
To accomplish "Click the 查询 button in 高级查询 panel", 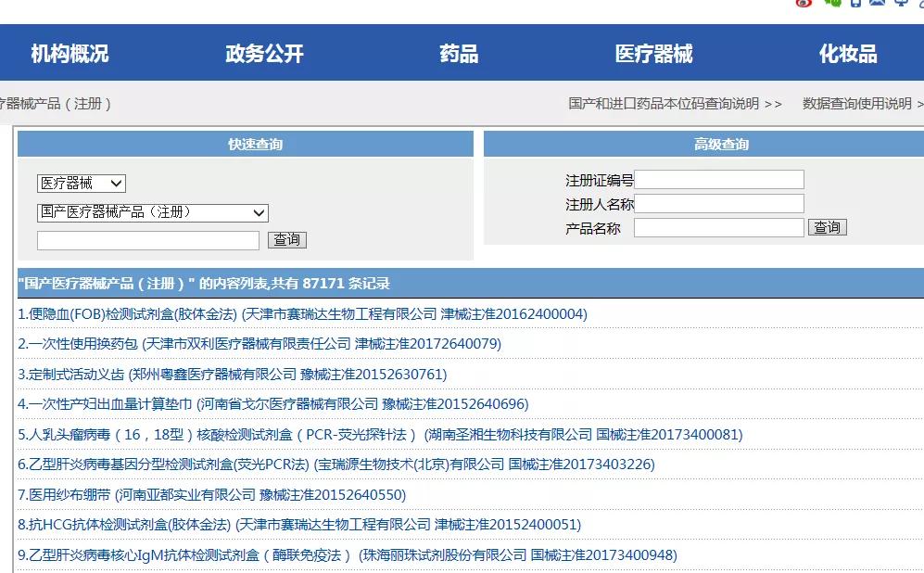I will 826,226.
